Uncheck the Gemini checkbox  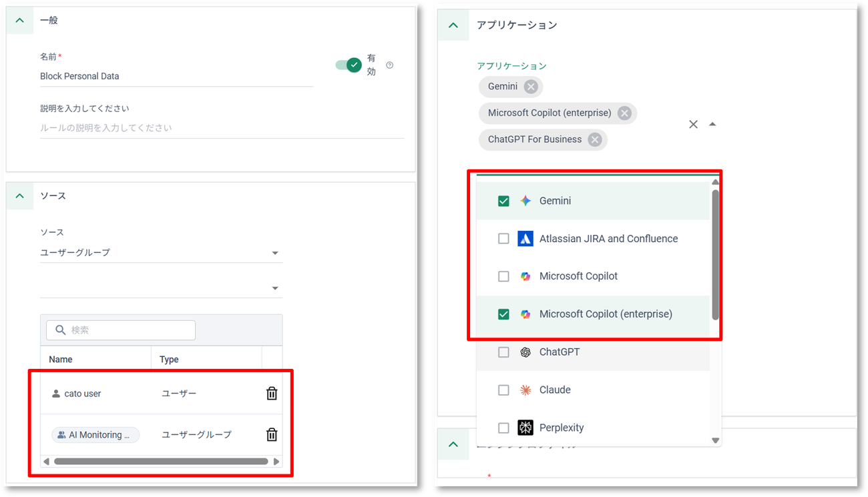pyautogui.click(x=504, y=201)
